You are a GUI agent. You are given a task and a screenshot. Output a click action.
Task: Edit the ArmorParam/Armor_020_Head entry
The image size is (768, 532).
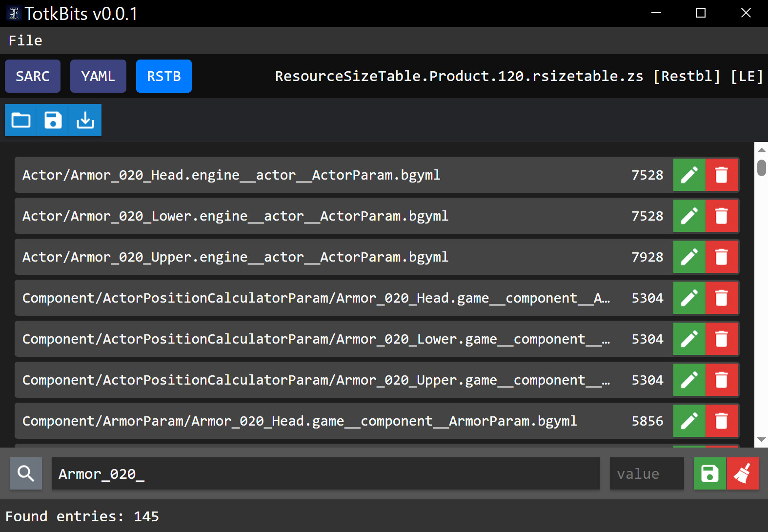pos(689,421)
